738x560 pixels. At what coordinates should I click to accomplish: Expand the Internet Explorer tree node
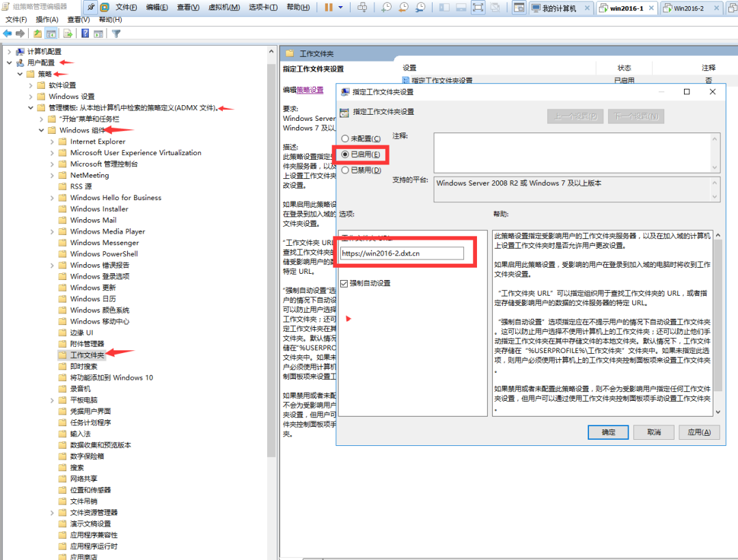[52, 141]
